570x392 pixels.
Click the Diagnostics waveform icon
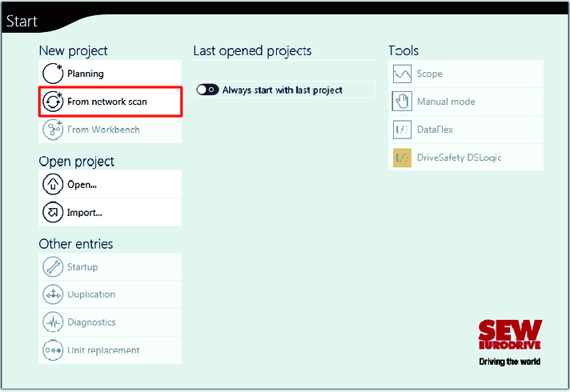[x=53, y=322]
